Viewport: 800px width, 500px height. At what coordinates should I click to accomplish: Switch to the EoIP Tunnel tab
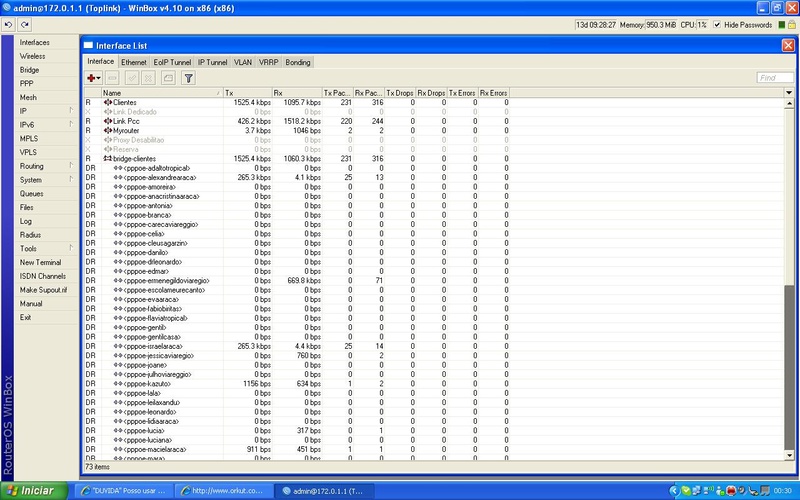tap(172, 62)
